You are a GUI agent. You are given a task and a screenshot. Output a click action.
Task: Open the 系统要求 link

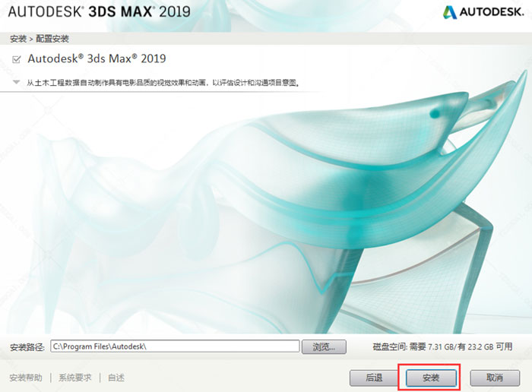click(75, 378)
